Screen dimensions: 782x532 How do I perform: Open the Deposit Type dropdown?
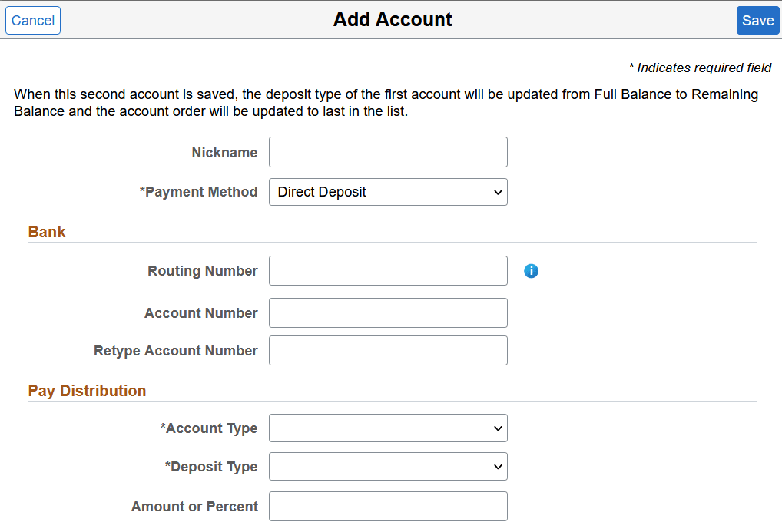pyautogui.click(x=387, y=466)
